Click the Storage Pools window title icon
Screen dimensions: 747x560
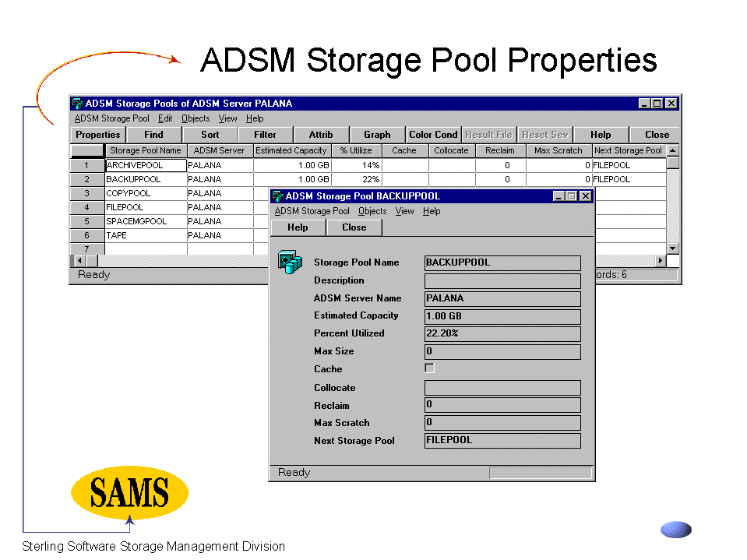pos(77,104)
